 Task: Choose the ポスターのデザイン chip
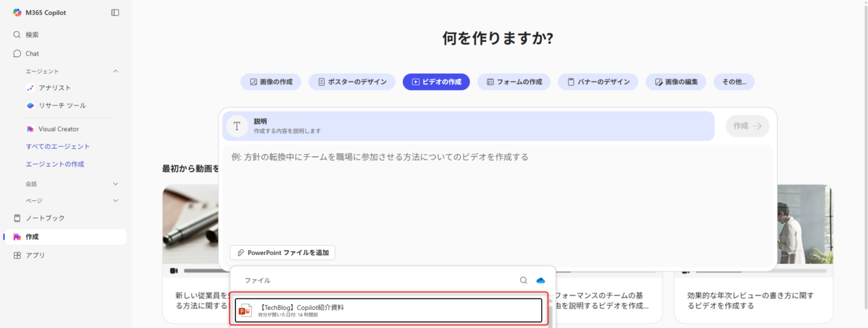pos(352,82)
